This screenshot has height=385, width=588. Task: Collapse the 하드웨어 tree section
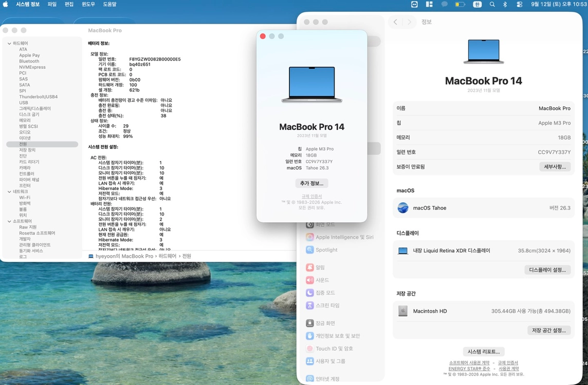(x=9, y=44)
